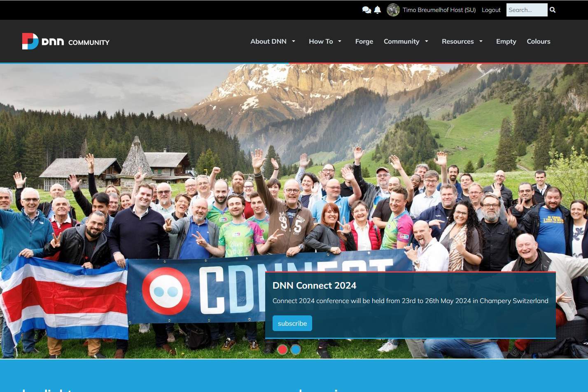Go to the Colours page
588x392 pixels.
click(x=539, y=41)
